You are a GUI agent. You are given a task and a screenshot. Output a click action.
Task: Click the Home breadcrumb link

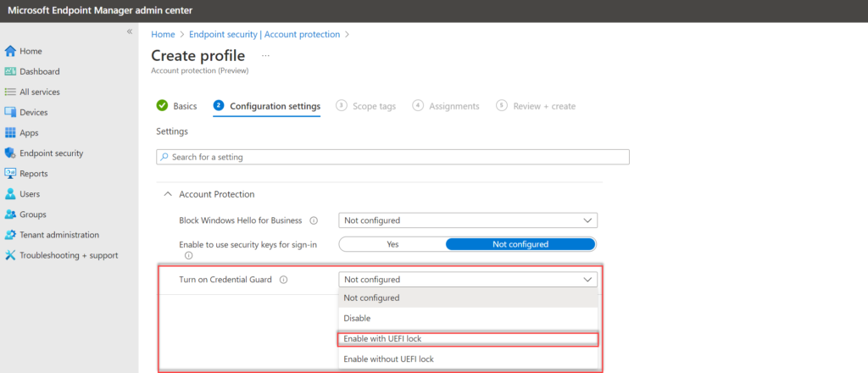pyautogui.click(x=163, y=34)
